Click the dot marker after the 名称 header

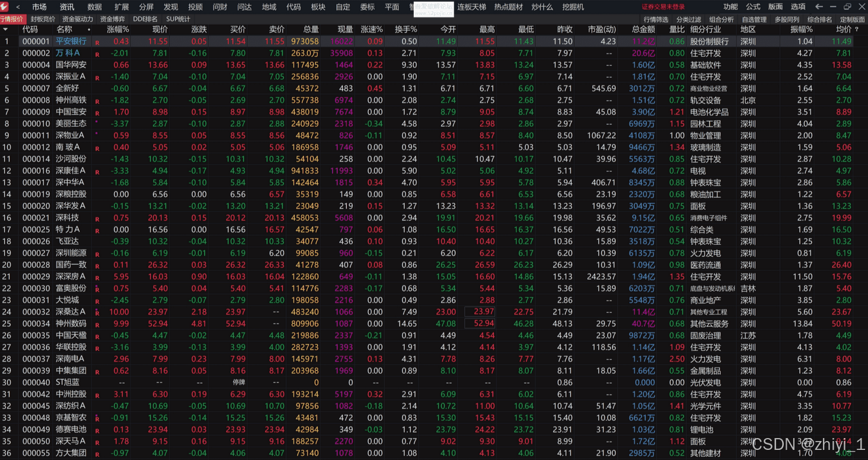[89, 30]
